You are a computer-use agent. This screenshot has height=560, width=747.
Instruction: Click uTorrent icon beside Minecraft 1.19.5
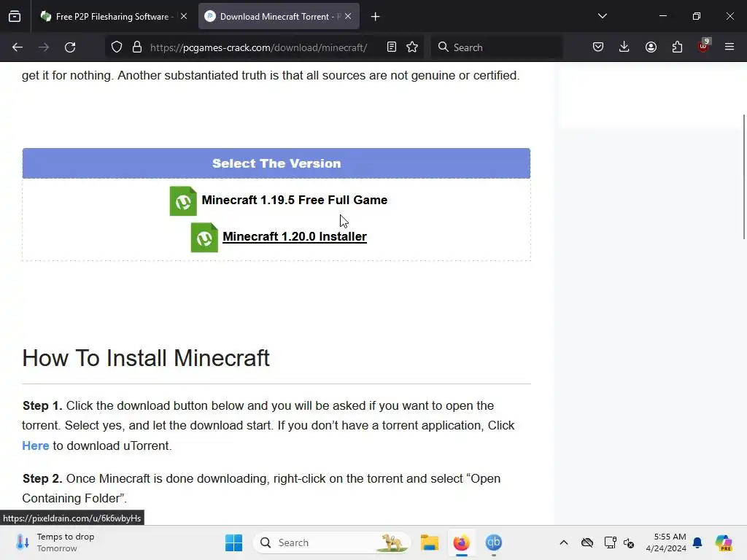[x=183, y=201]
